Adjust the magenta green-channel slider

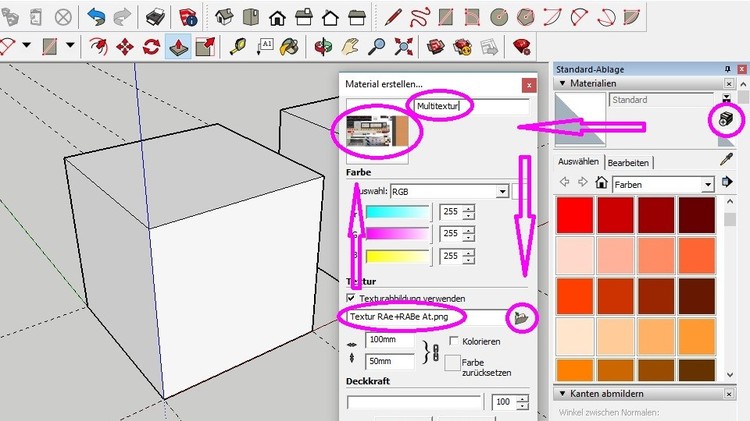point(398,234)
